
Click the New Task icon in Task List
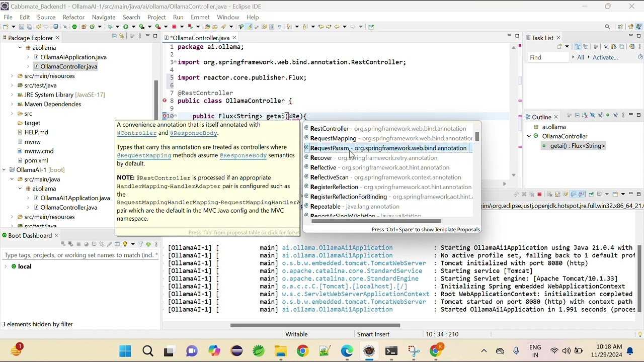559,47
